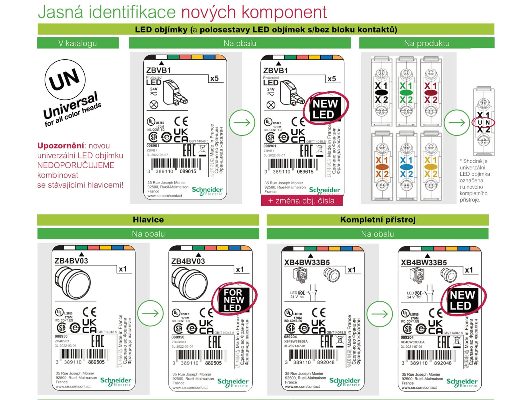Viewport: 532px width, 400px height.
Task: Click the LED socket drawing on the old ZBVB1 label
Action: [x=175, y=92]
